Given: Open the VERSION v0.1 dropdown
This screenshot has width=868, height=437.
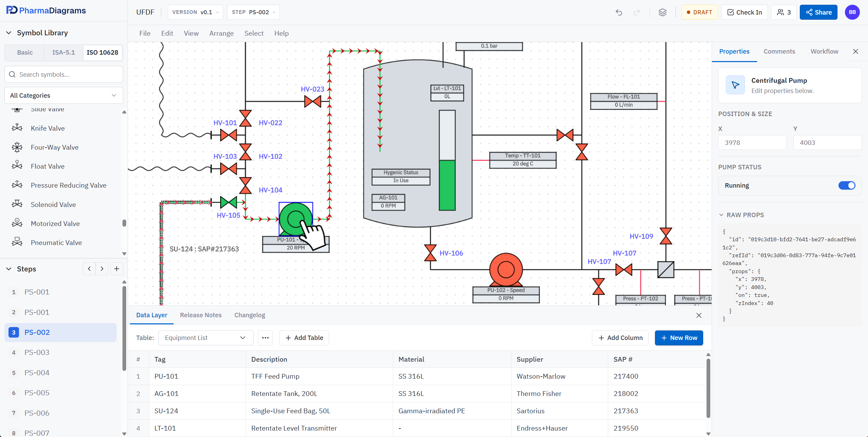Looking at the screenshot, I should pyautogui.click(x=195, y=13).
